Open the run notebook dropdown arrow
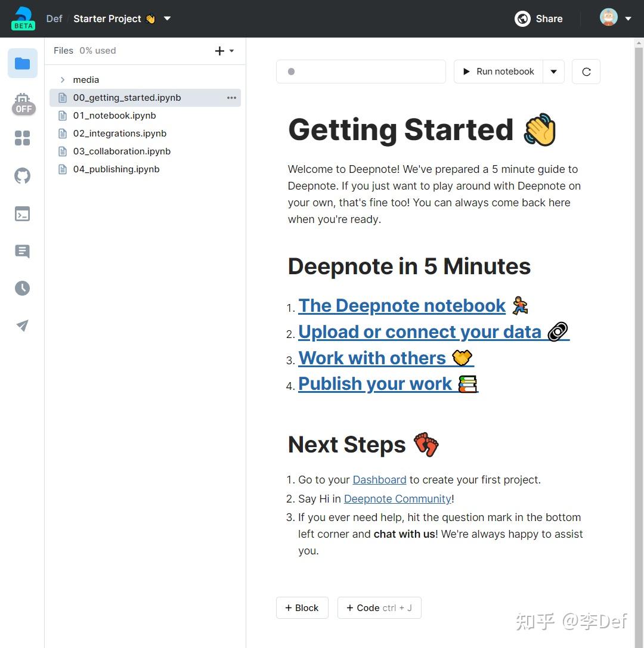Image resolution: width=644 pixels, height=648 pixels. [x=553, y=71]
